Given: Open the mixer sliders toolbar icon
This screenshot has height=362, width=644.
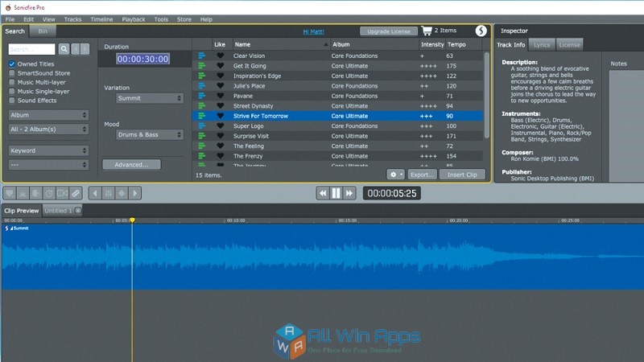Looking at the screenshot, I should [109, 193].
